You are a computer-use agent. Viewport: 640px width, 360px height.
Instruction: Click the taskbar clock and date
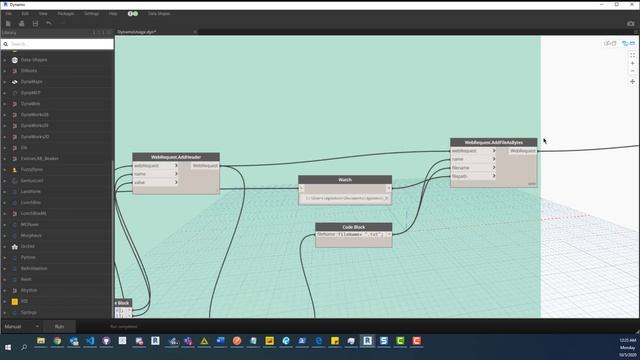coord(627,347)
